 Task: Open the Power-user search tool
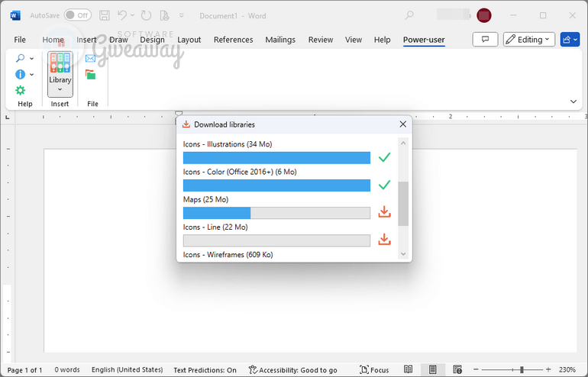tap(21, 58)
